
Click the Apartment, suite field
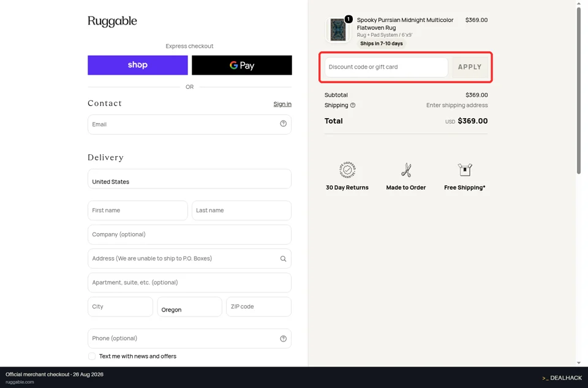[189, 282]
